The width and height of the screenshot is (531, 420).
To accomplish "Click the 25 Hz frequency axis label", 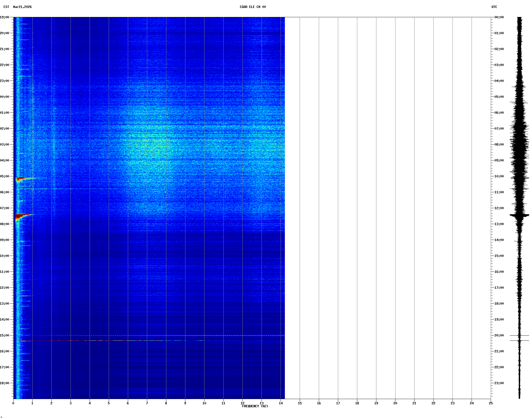I will coord(491,403).
